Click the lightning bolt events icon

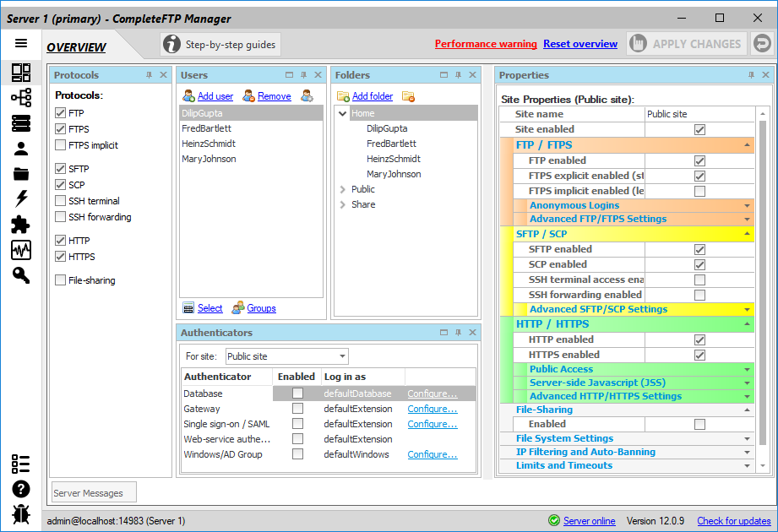(21, 199)
